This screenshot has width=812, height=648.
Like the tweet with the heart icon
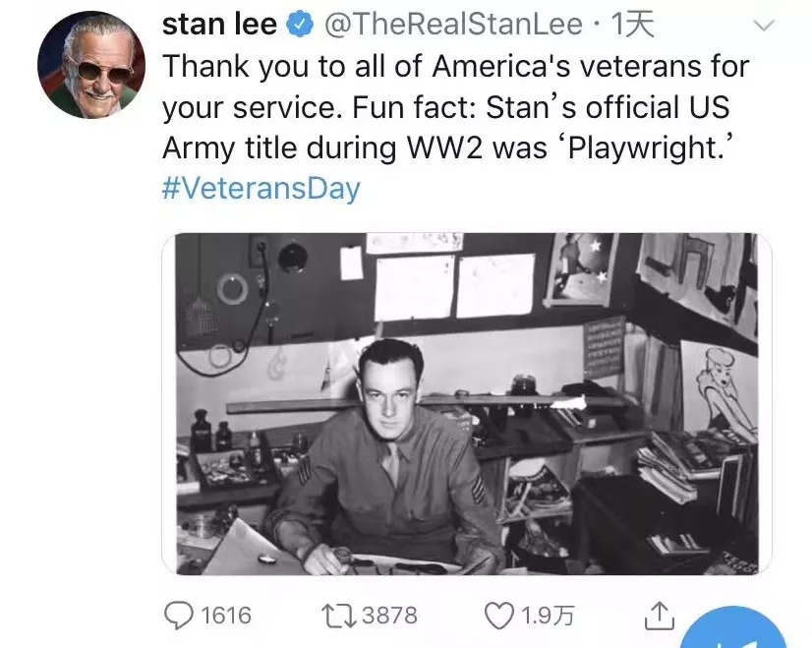pyautogui.click(x=500, y=616)
